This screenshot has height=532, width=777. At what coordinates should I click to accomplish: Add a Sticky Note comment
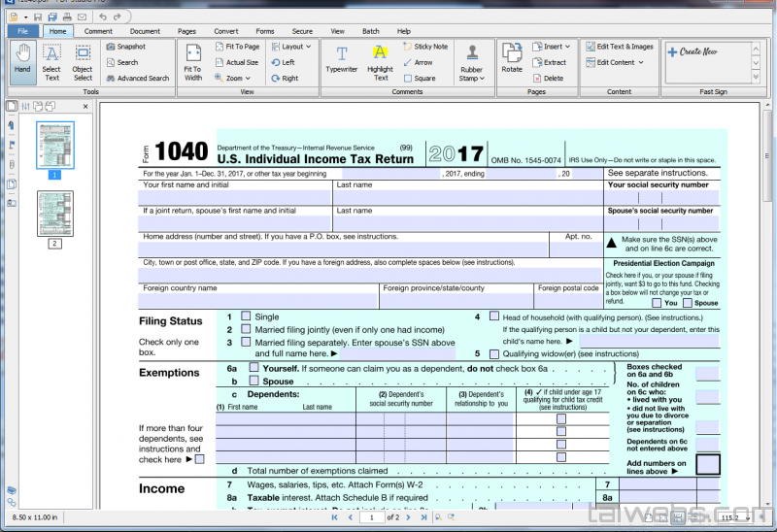tap(424, 47)
